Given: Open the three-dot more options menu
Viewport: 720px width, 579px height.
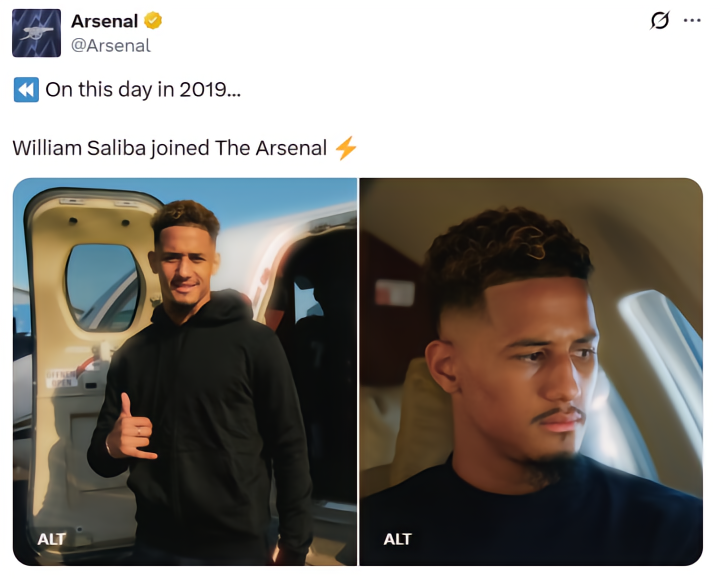Looking at the screenshot, I should (x=692, y=21).
